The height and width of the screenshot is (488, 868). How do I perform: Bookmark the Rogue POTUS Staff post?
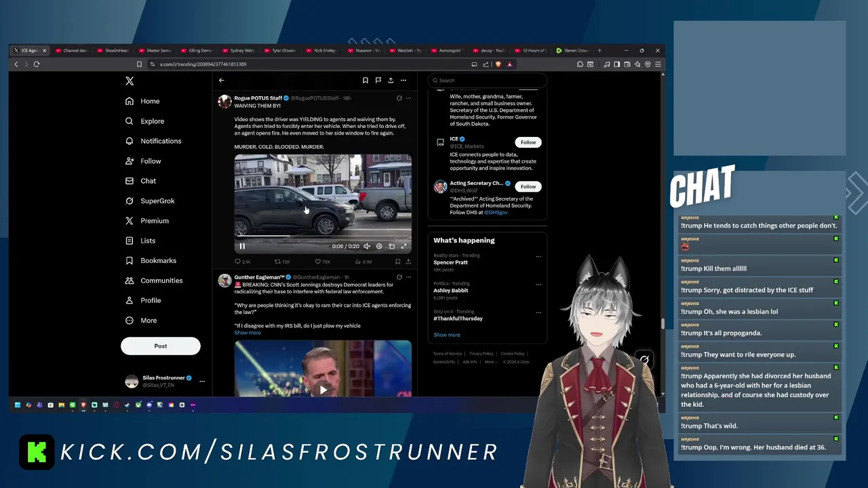397,262
